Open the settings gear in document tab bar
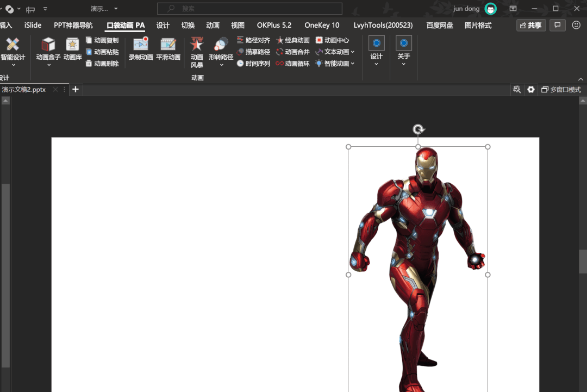Screen dimensions: 587x392 pyautogui.click(x=531, y=90)
